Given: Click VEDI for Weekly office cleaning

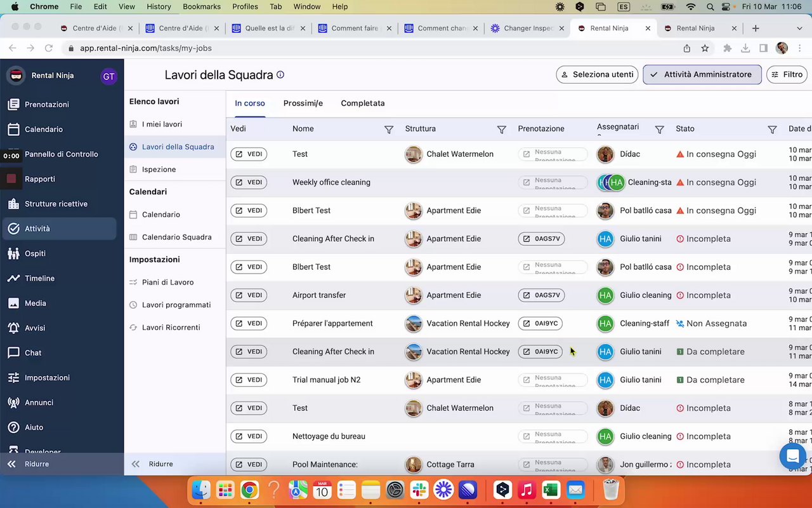Looking at the screenshot, I should tap(249, 182).
